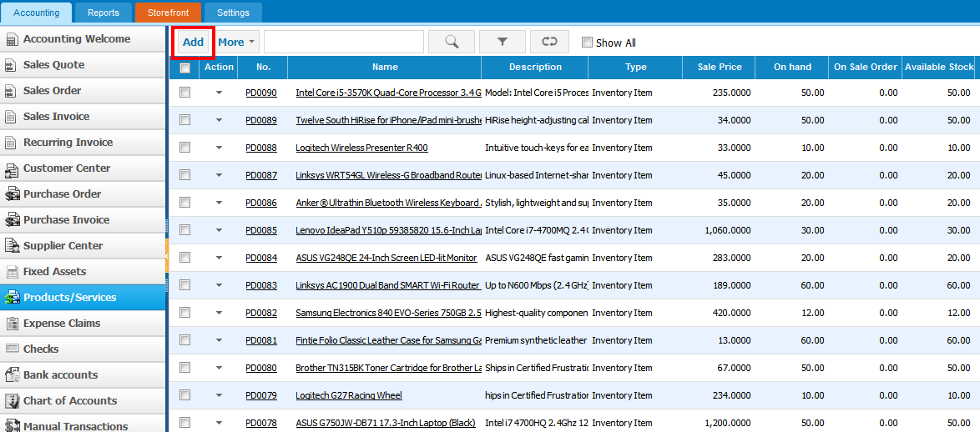Open Chart of Accounts from sidebar
The height and width of the screenshot is (432, 980).
(83, 401)
